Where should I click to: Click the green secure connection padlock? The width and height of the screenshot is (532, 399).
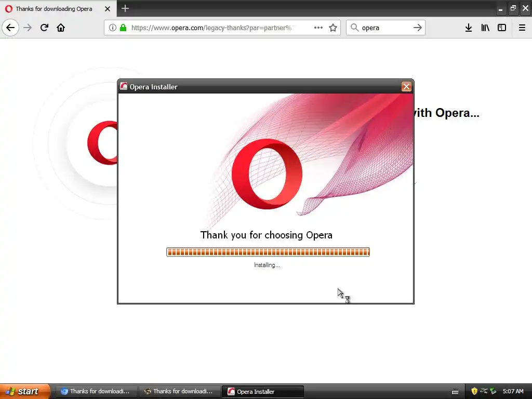click(x=123, y=28)
